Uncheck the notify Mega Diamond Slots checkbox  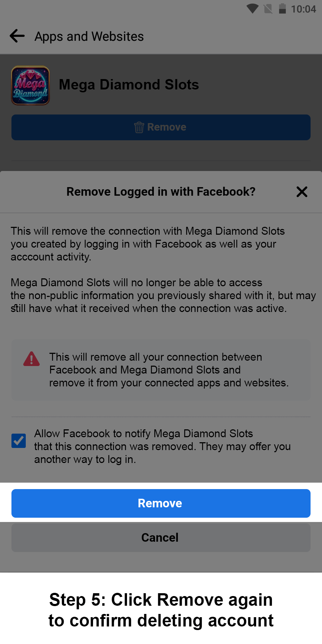tap(19, 441)
